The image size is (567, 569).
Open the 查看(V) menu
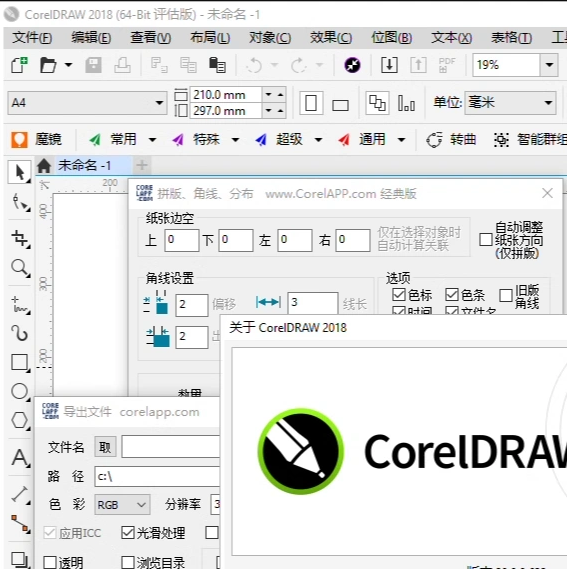(x=151, y=38)
